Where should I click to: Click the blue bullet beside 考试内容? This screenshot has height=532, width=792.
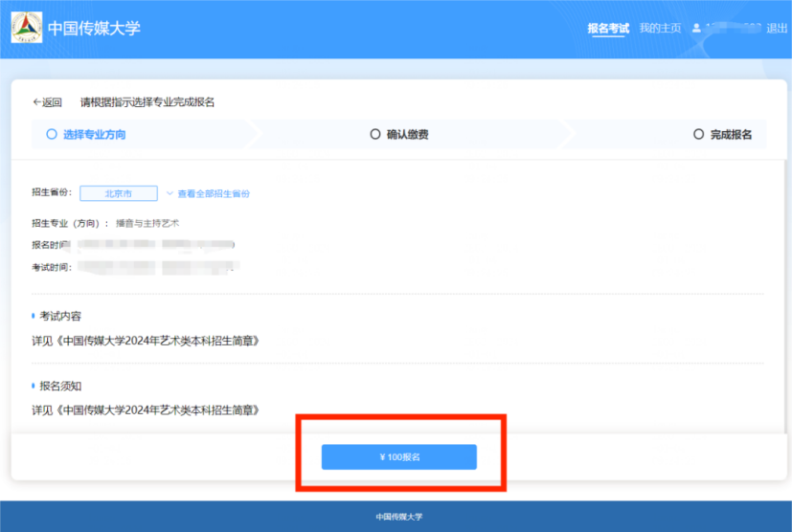point(34,317)
